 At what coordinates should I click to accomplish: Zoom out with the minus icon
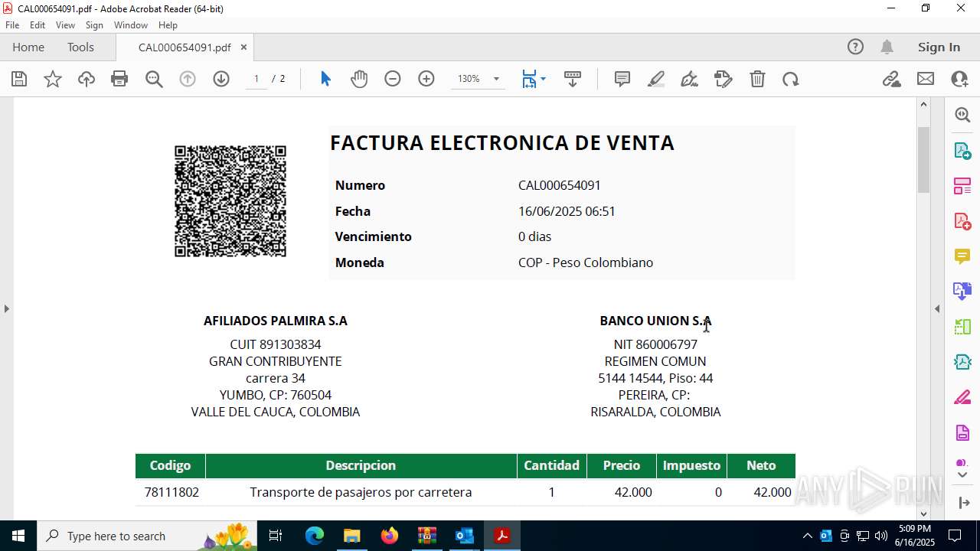pos(393,79)
